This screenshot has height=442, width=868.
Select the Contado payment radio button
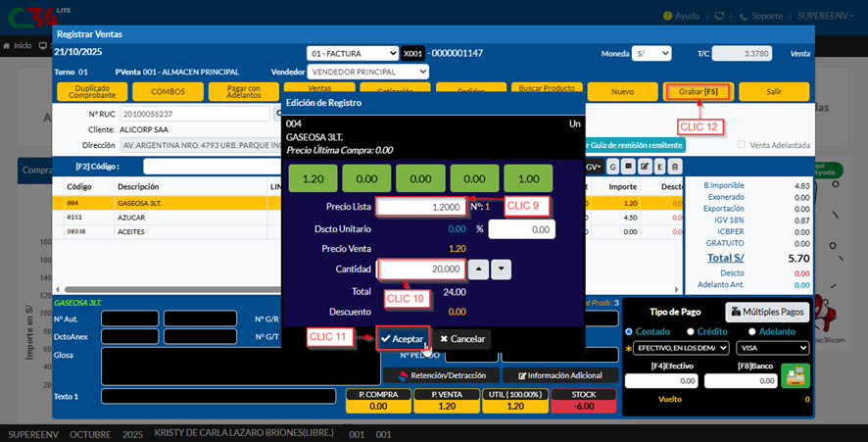(x=630, y=331)
